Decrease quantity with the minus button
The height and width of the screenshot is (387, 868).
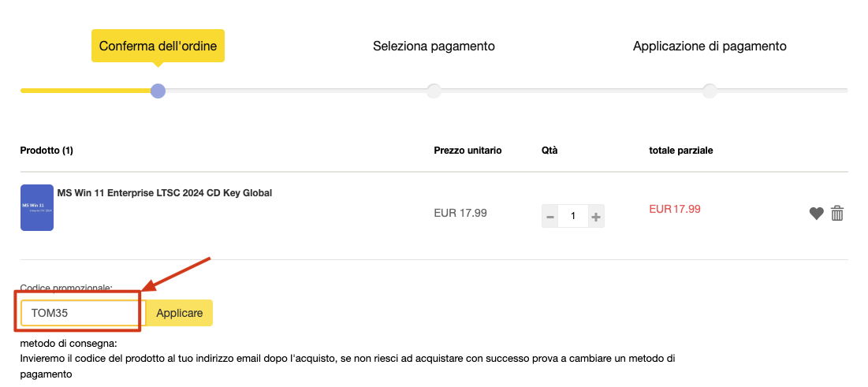(550, 217)
